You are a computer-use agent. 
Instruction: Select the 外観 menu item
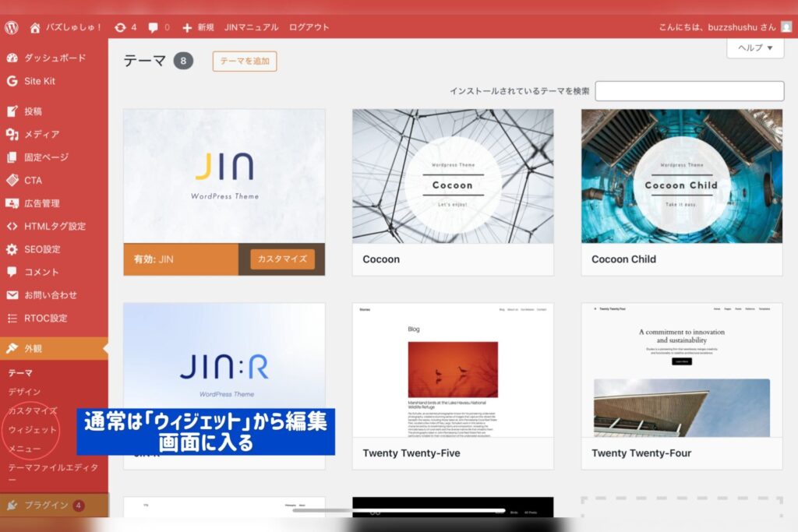(x=54, y=348)
